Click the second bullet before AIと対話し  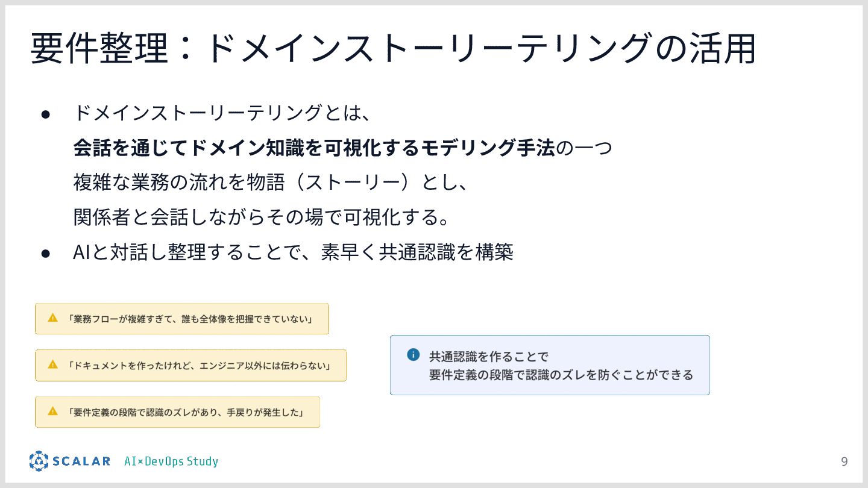(45, 254)
